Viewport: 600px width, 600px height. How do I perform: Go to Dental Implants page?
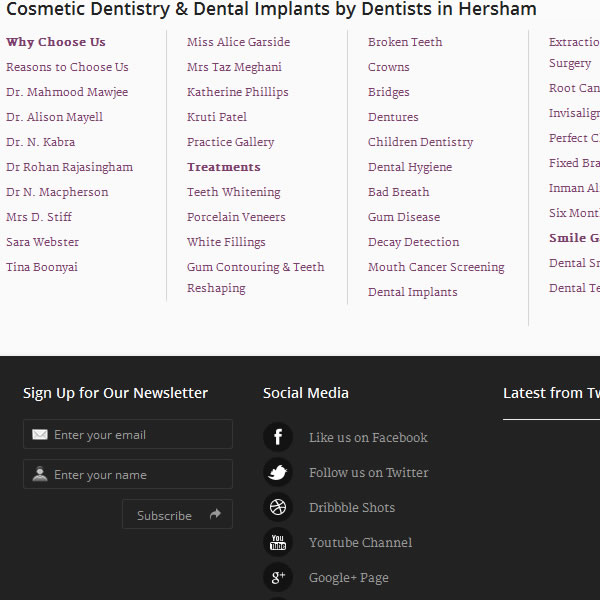(412, 292)
